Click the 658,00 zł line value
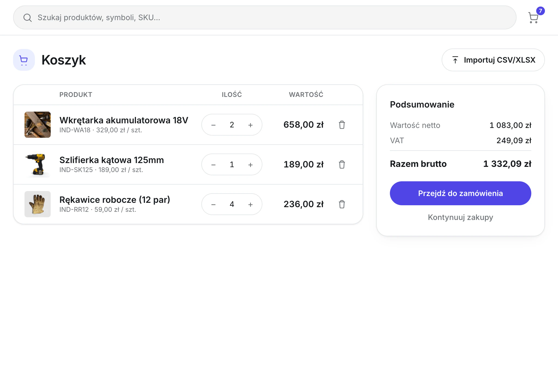Screen dimensions: 558x392 coord(304,125)
